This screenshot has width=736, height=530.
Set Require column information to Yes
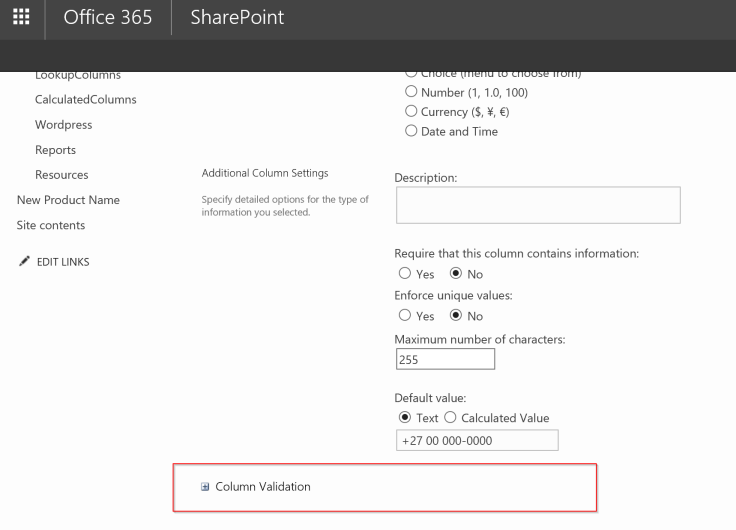click(405, 273)
